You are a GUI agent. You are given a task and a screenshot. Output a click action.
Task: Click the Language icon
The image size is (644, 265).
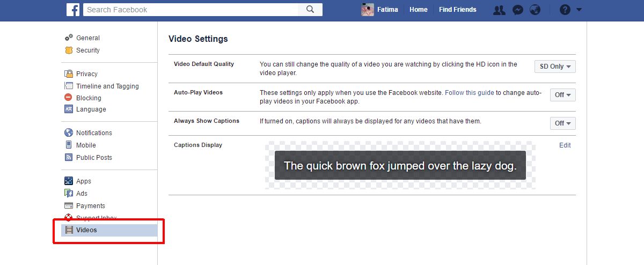pyautogui.click(x=69, y=109)
